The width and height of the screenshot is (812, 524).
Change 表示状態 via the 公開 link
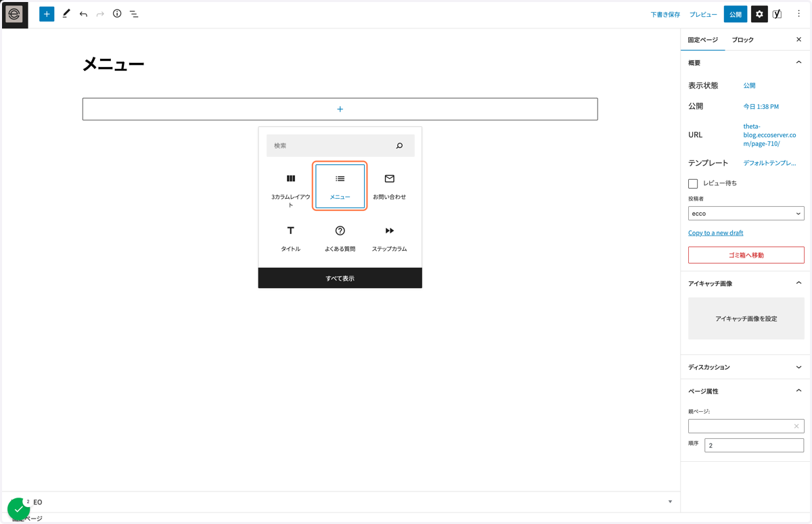tap(749, 86)
